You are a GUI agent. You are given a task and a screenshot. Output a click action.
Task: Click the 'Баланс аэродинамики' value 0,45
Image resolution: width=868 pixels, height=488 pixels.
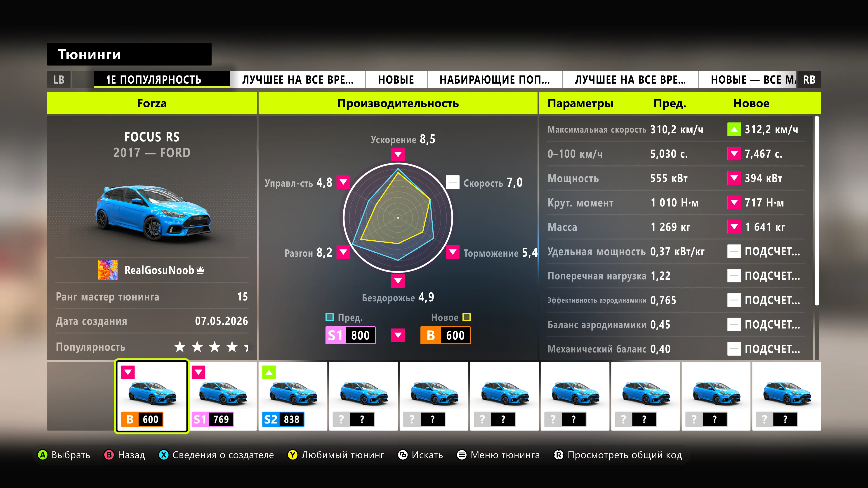tap(660, 325)
